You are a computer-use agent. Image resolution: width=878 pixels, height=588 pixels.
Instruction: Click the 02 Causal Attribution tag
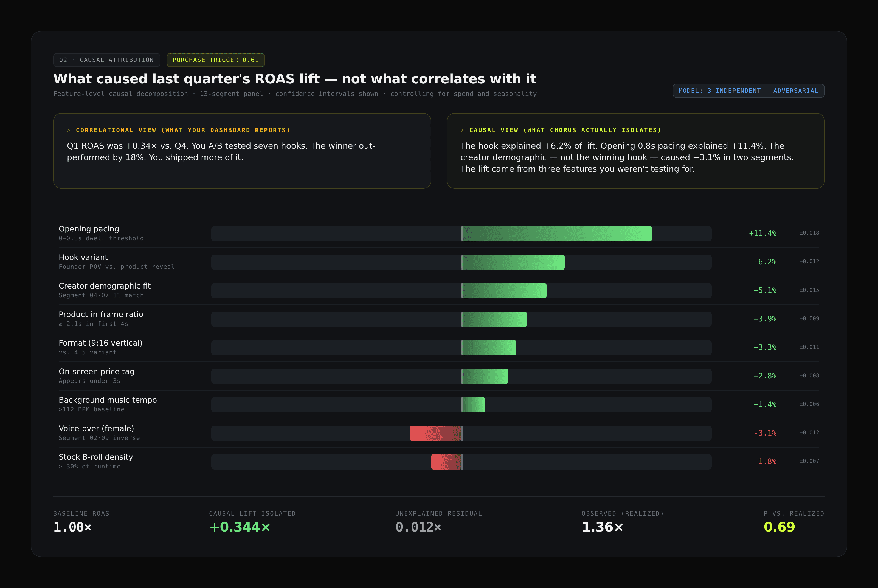pyautogui.click(x=106, y=60)
